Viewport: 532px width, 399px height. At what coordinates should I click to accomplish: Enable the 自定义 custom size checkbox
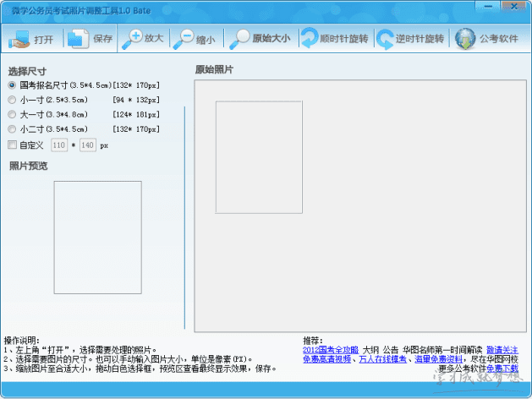(12, 145)
